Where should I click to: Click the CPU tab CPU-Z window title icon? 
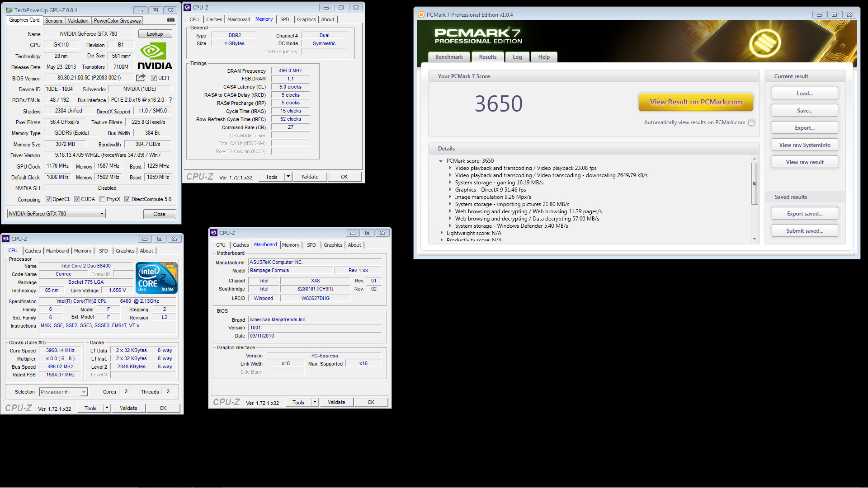6,239
